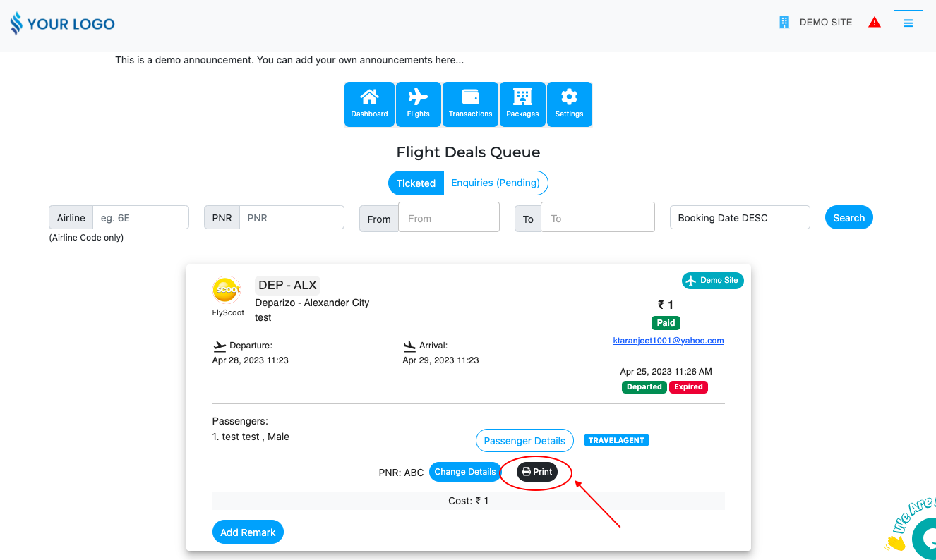Open the chat widget bubble
The height and width of the screenshot is (560, 936).
(925, 537)
